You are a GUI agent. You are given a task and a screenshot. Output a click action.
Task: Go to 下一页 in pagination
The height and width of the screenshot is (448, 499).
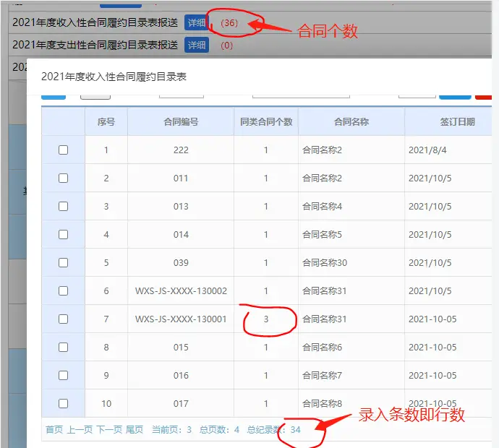(x=109, y=429)
